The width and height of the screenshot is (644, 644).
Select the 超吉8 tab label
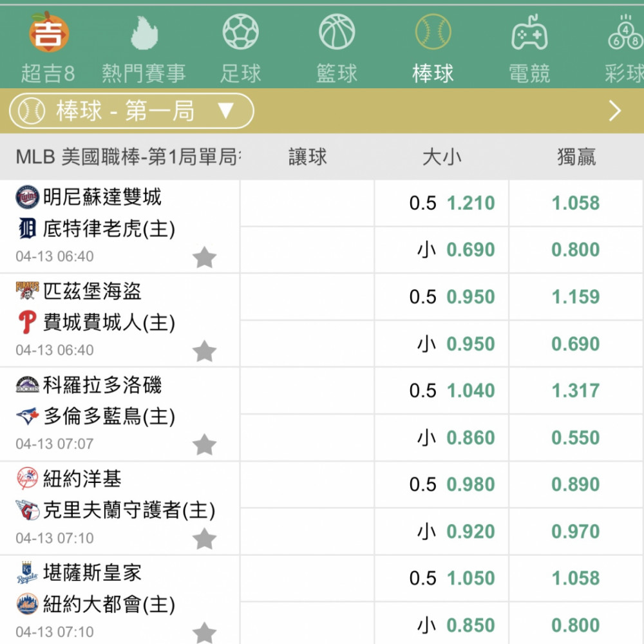point(48,74)
